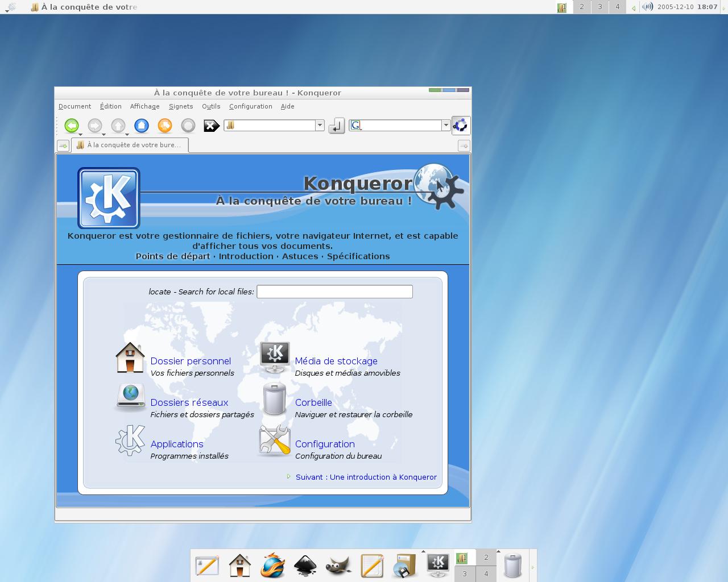The width and height of the screenshot is (728, 582).
Task: Reload the page with the orange icon
Action: 165,125
